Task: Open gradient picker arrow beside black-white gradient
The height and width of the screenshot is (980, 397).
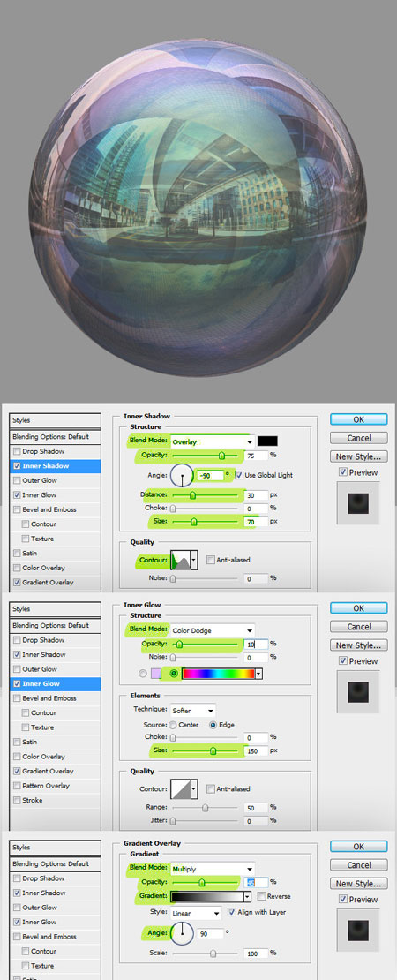Action: tap(248, 896)
